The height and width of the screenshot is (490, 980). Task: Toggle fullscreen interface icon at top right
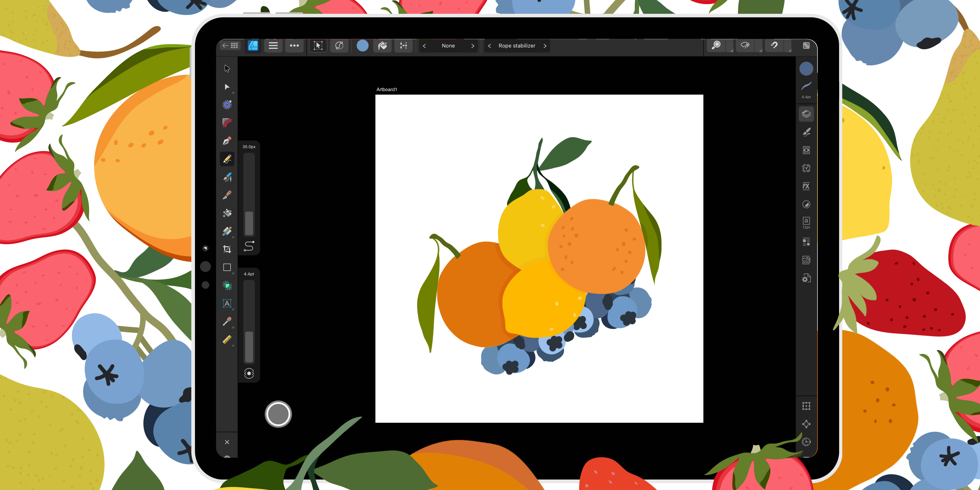click(x=806, y=46)
